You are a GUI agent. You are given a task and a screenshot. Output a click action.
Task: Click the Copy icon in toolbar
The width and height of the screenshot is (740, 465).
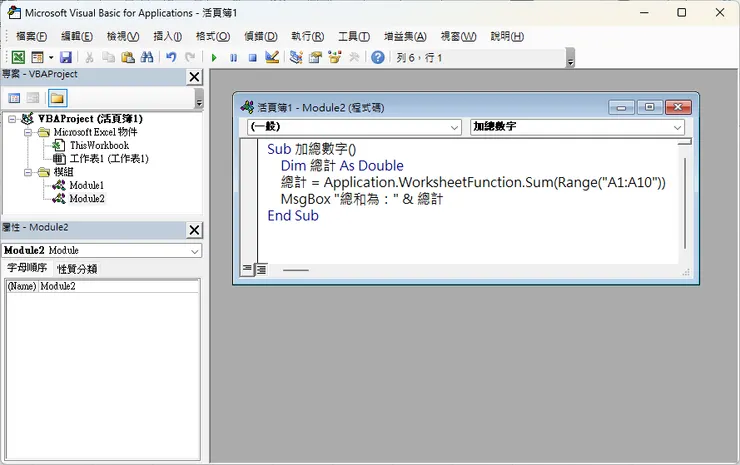[x=109, y=58]
